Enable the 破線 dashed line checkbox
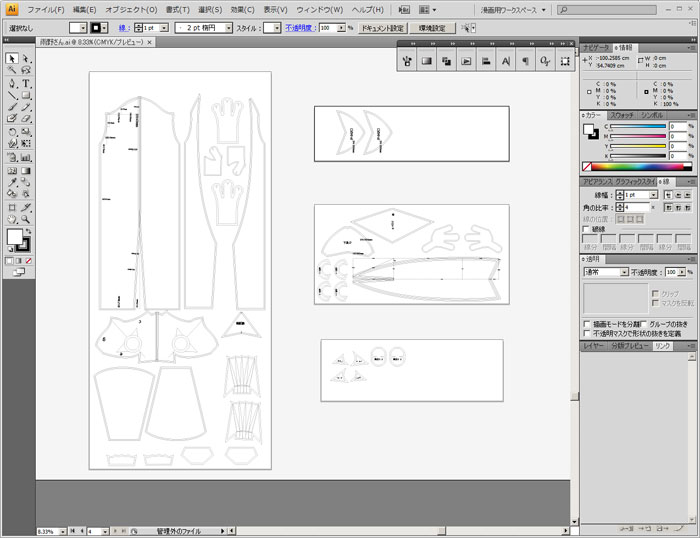Viewport: 700px width, 538px height. 587,229
